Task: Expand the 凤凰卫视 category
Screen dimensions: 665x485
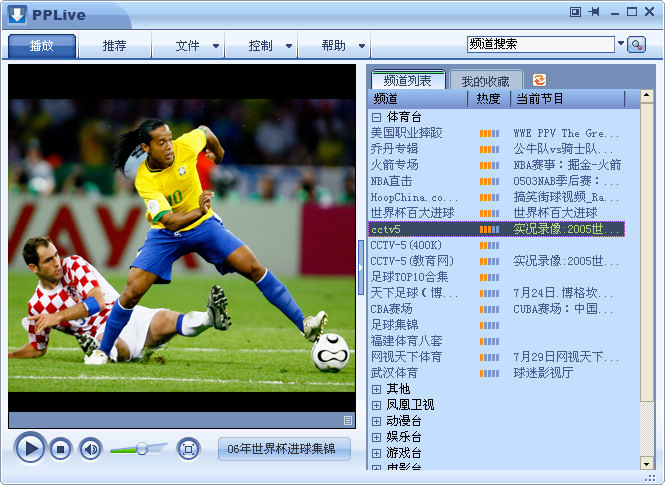Action: point(376,405)
